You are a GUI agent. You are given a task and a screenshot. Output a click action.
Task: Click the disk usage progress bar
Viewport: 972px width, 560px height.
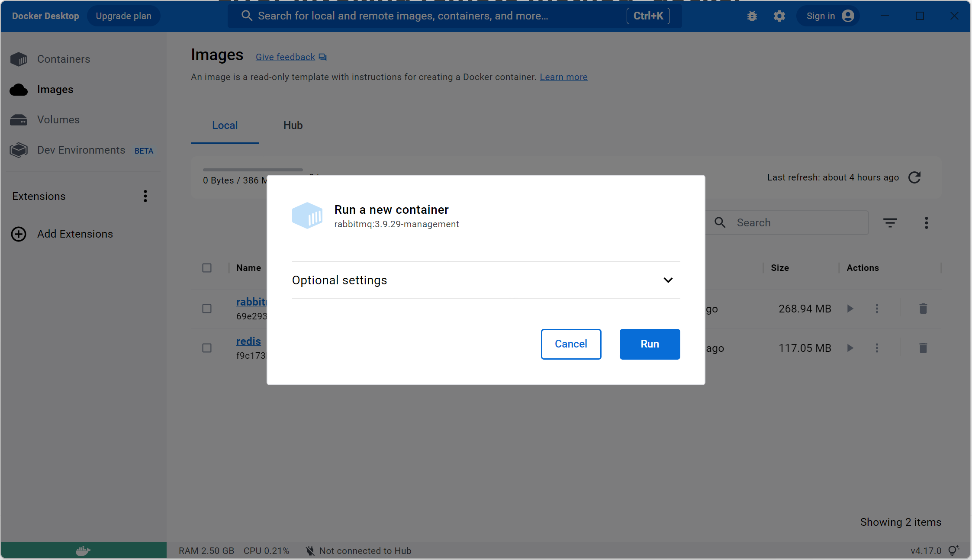tap(253, 170)
